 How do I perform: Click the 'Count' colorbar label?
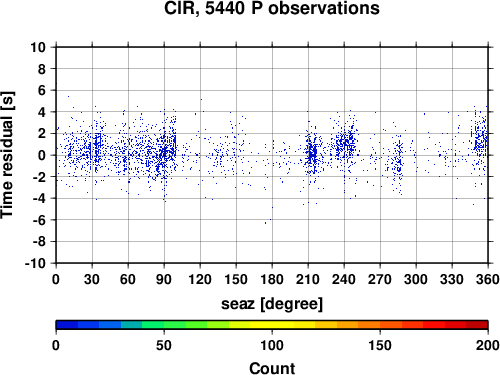(272, 368)
